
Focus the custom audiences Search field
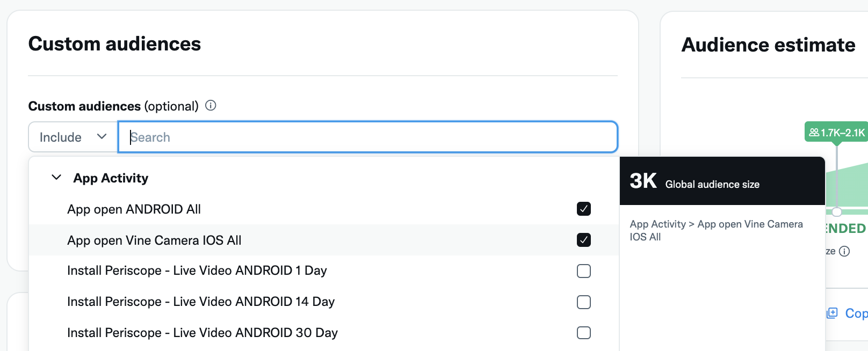pyautogui.click(x=367, y=137)
